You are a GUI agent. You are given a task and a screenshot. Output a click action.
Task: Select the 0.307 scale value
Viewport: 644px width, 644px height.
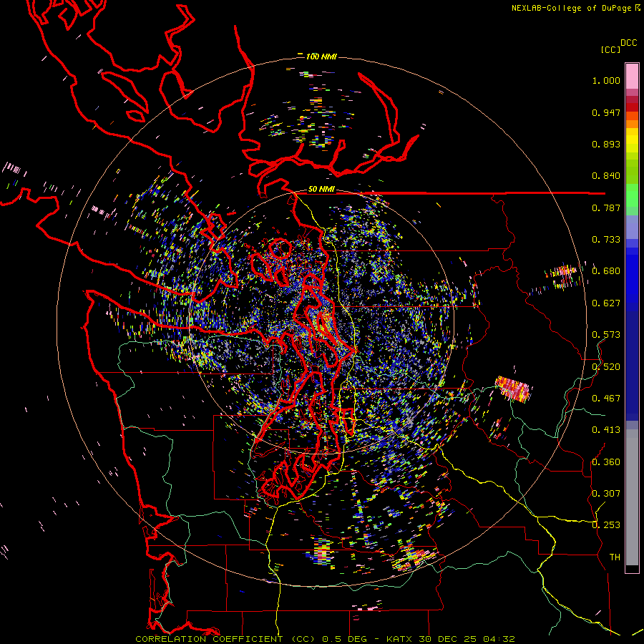click(x=606, y=493)
